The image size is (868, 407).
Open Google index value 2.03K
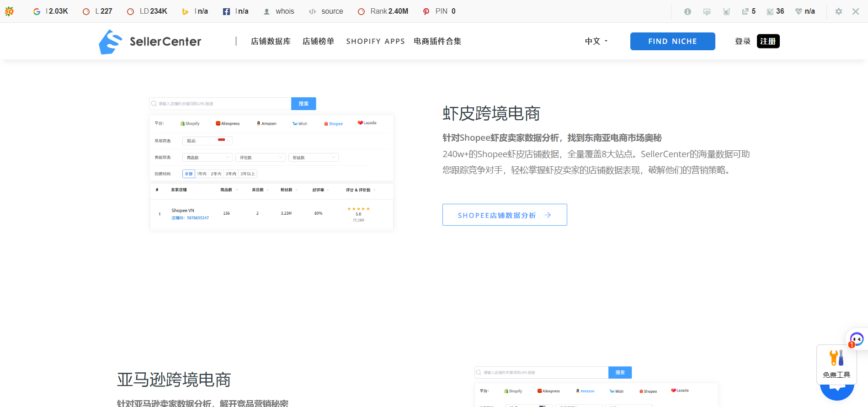tap(51, 11)
